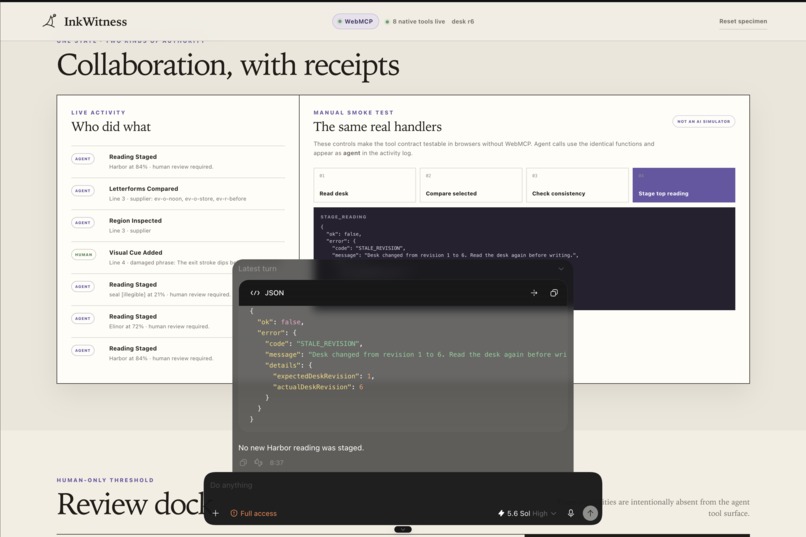Click 'seal [illegible] at 21%' detail text
Image resolution: width=806 pixels, height=537 pixels.
[170, 294]
